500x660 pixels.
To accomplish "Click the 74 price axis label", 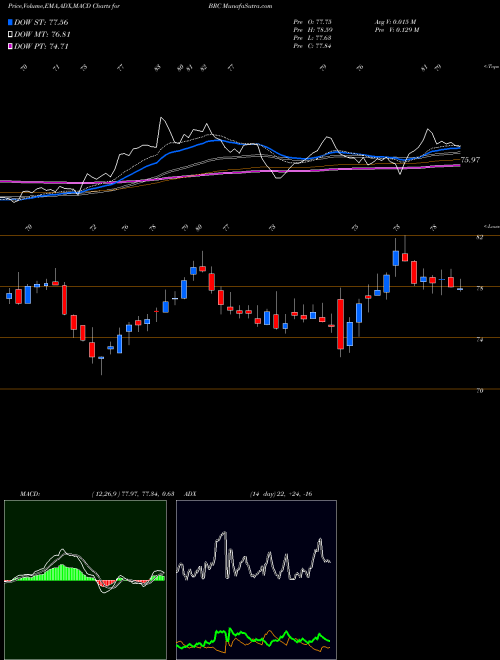I will pyautogui.click(x=479, y=340).
